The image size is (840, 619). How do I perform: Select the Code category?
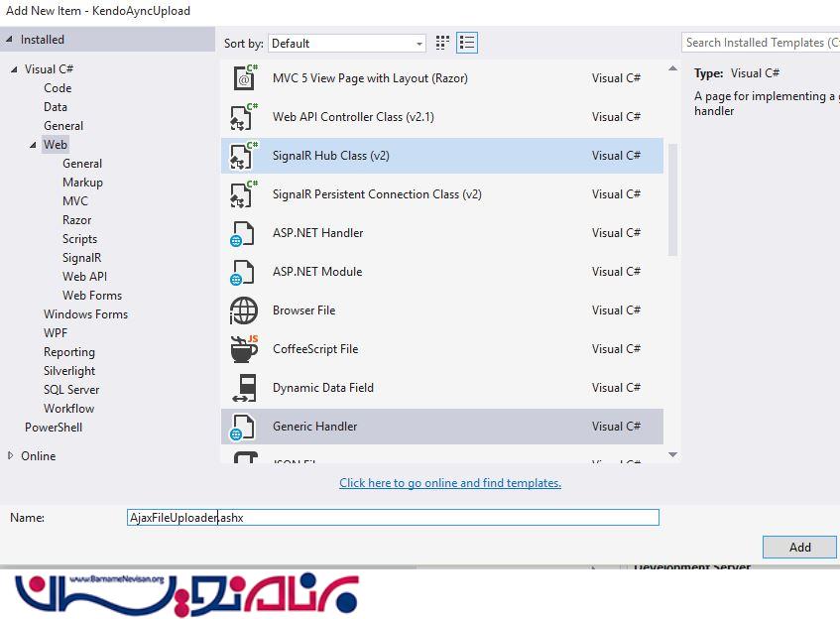pos(58,88)
